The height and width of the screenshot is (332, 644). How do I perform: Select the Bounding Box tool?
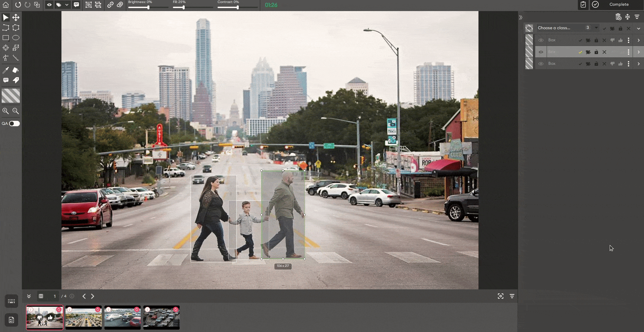[5, 38]
